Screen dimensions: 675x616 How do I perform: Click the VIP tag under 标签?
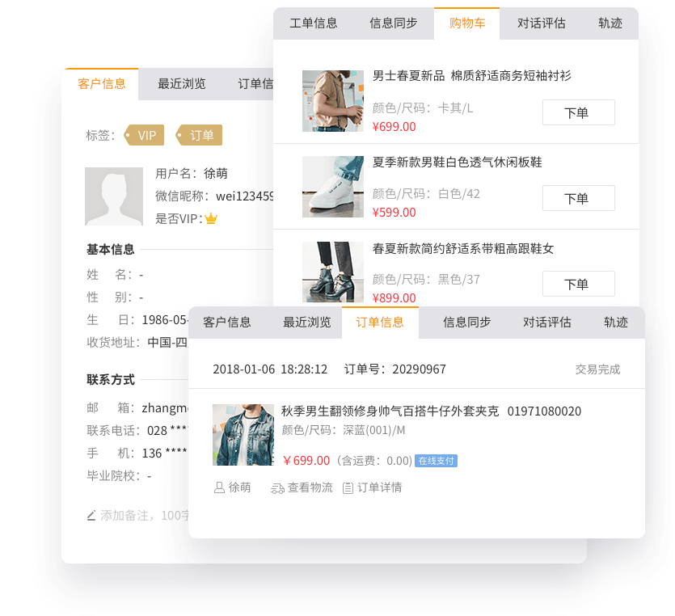(x=145, y=135)
